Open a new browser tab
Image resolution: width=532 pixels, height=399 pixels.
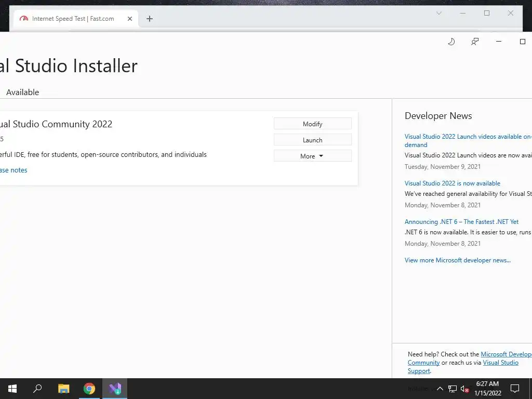pyautogui.click(x=150, y=19)
